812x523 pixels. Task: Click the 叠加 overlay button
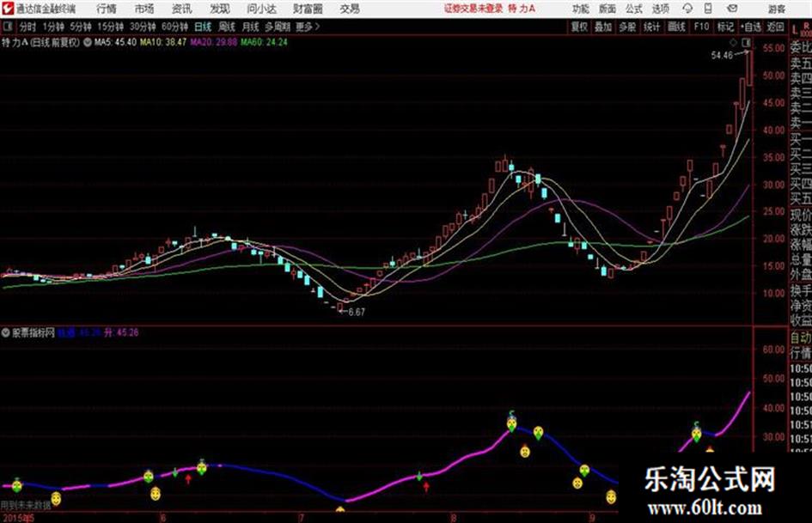[x=603, y=27]
